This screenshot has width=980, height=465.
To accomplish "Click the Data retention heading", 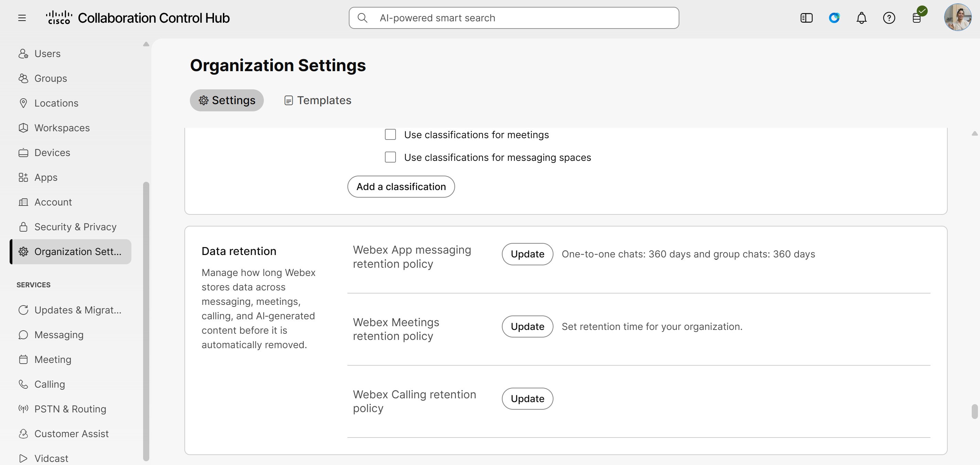I will pyautogui.click(x=239, y=251).
